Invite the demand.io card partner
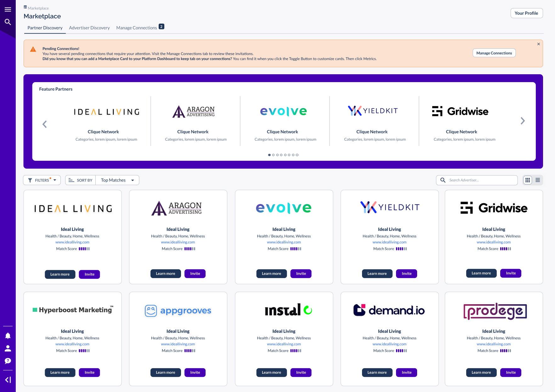 click(x=407, y=372)
